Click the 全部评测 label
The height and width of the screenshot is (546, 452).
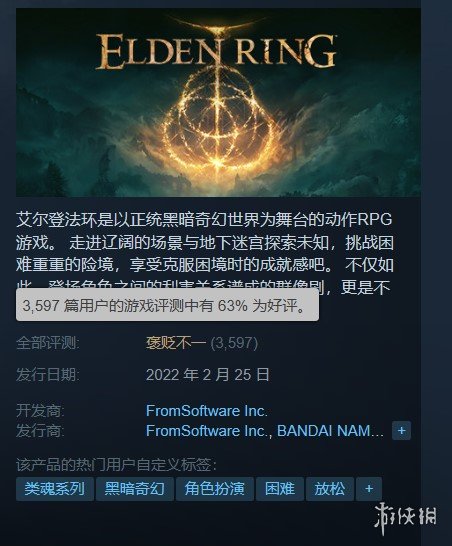click(48, 343)
